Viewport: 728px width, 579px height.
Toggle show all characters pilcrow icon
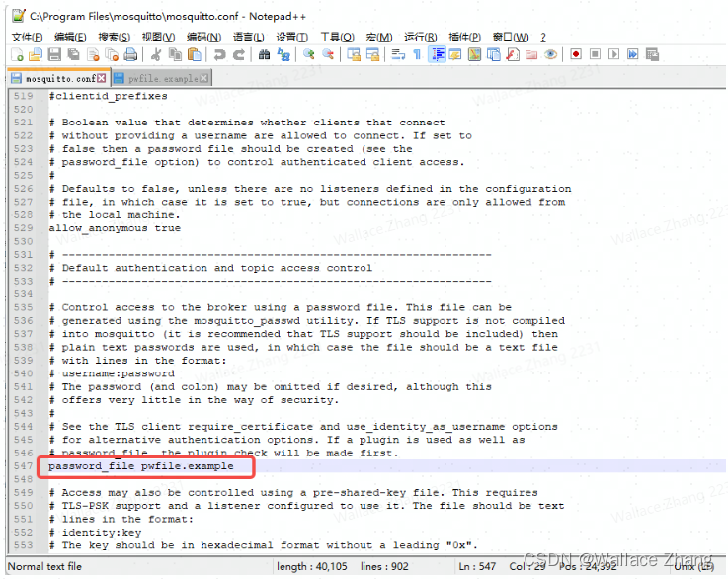[417, 54]
